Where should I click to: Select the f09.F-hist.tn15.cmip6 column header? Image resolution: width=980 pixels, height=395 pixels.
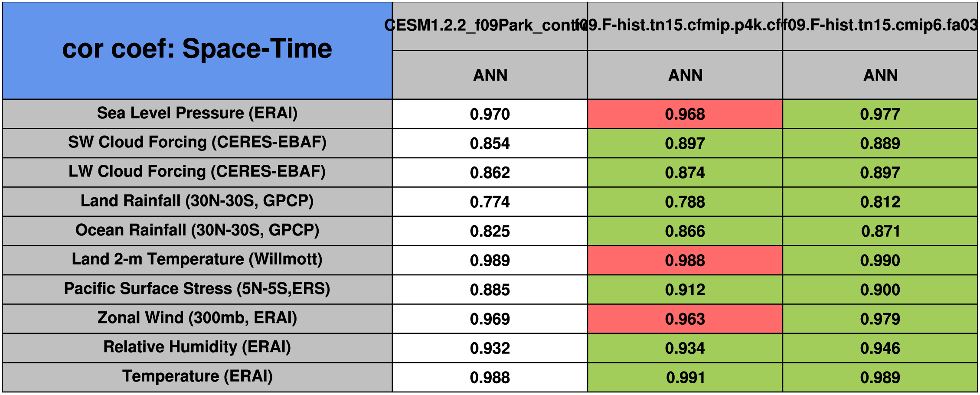pos(880,26)
